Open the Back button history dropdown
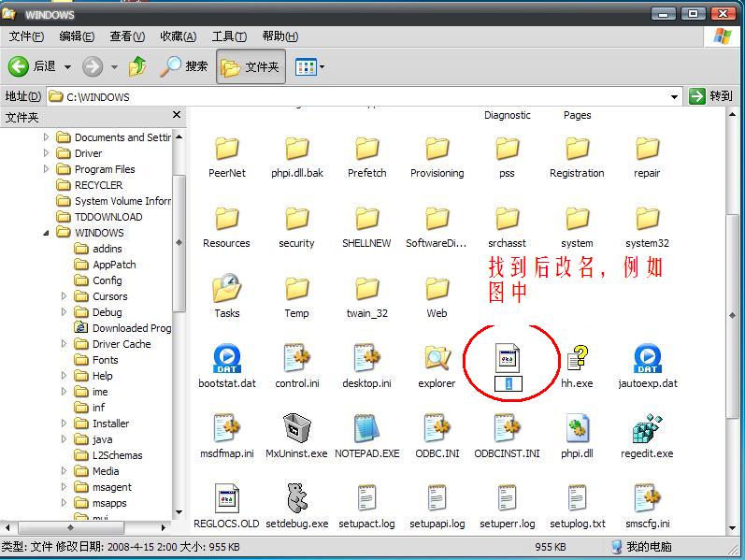 pyautogui.click(x=67, y=67)
